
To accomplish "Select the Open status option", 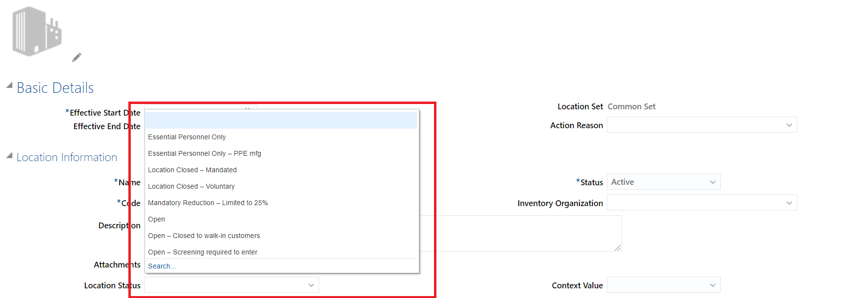I will pyautogui.click(x=156, y=219).
